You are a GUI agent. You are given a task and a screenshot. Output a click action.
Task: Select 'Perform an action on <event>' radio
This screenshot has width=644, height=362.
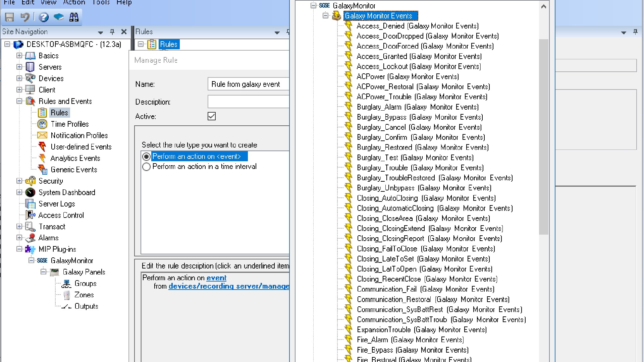click(x=146, y=157)
